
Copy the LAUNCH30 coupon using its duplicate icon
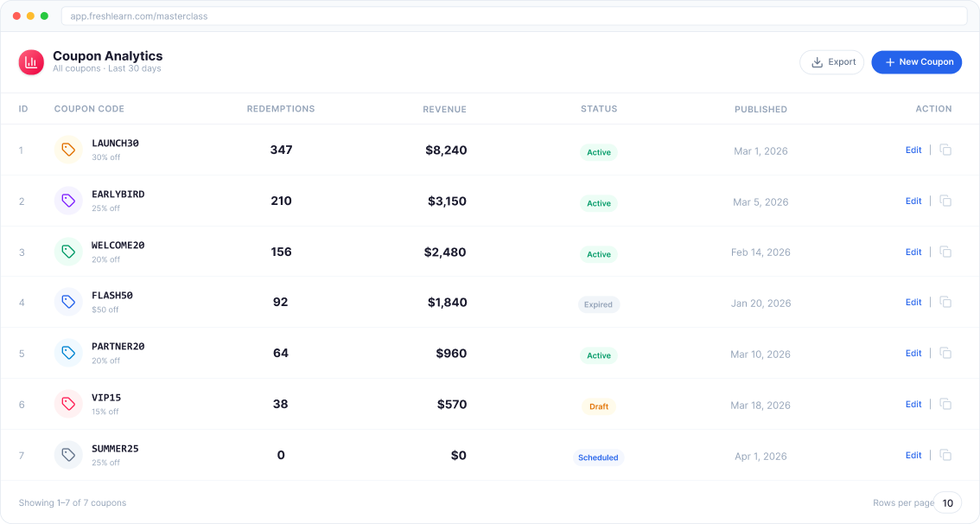pos(945,150)
